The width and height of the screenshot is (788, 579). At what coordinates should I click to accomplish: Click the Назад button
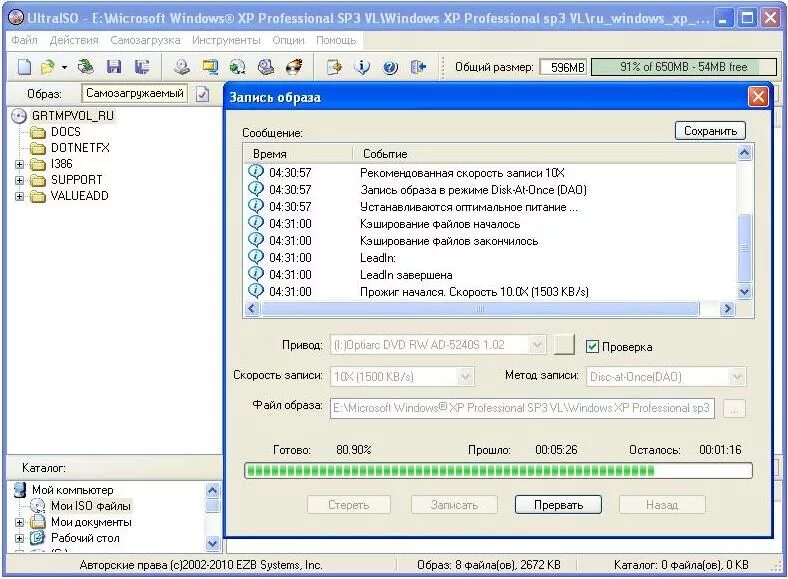662,505
